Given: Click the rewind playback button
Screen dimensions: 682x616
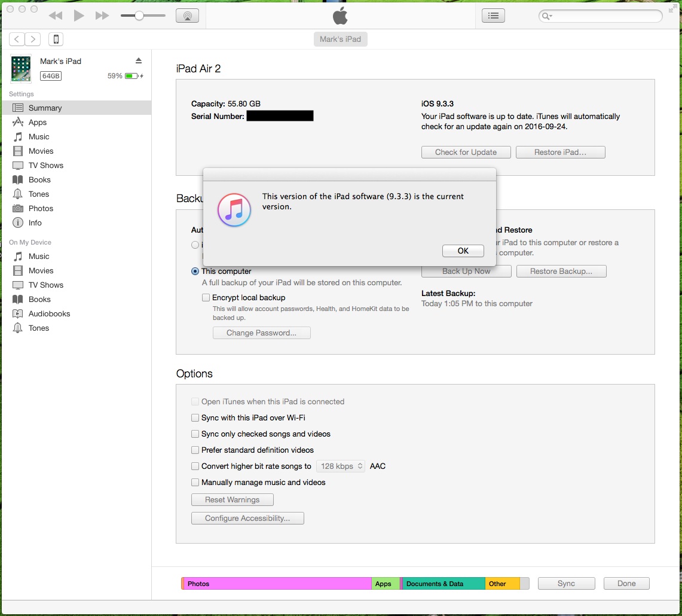Looking at the screenshot, I should (55, 16).
